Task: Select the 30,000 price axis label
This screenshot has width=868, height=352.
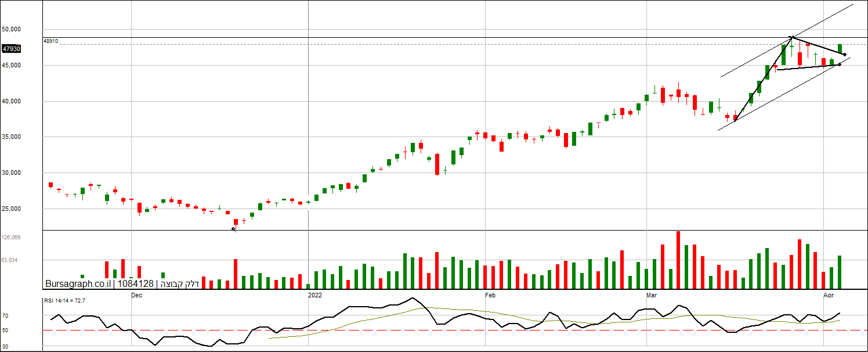Action: click(x=12, y=173)
